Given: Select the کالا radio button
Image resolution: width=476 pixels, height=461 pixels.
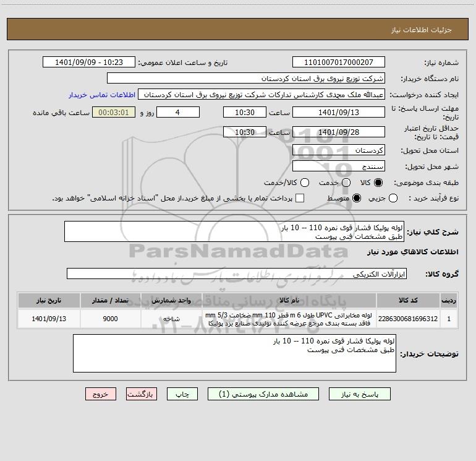Looking at the screenshot, I should [x=378, y=183].
